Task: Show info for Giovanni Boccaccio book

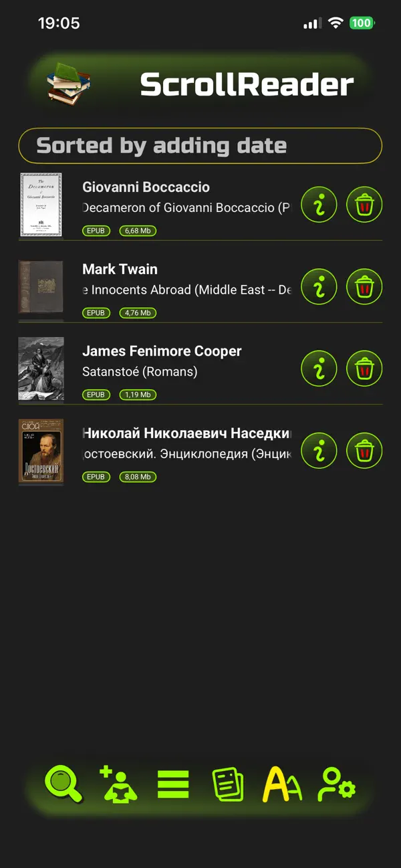Action: coord(319,205)
